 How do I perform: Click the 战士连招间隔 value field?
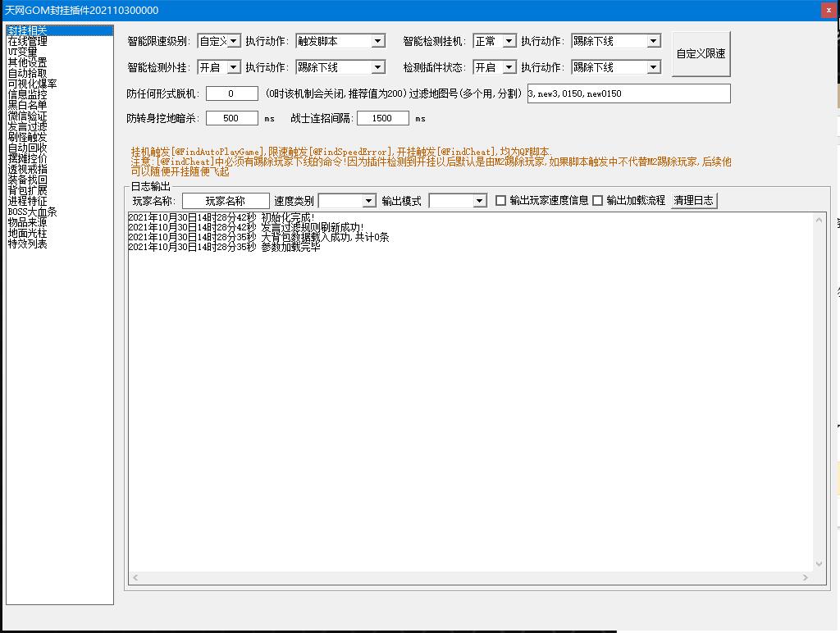pos(382,118)
